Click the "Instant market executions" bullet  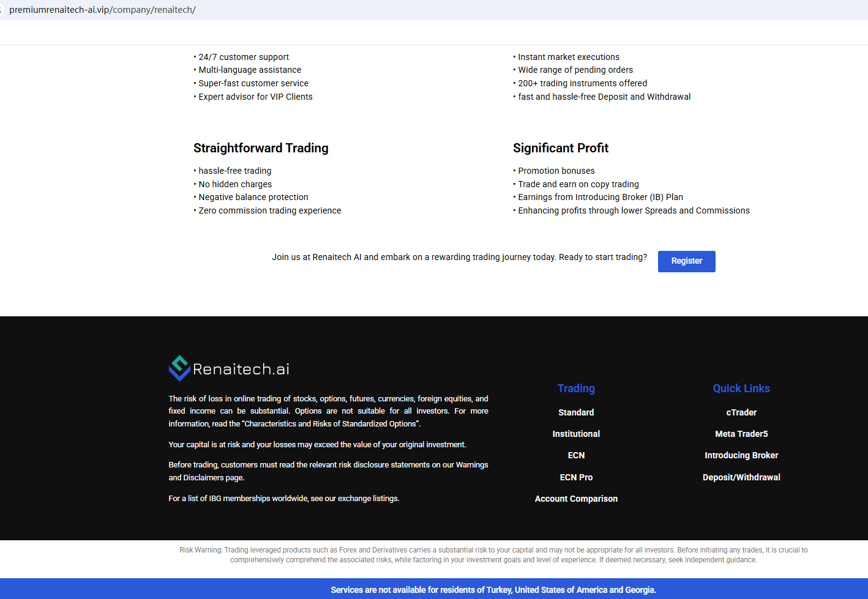click(566, 57)
